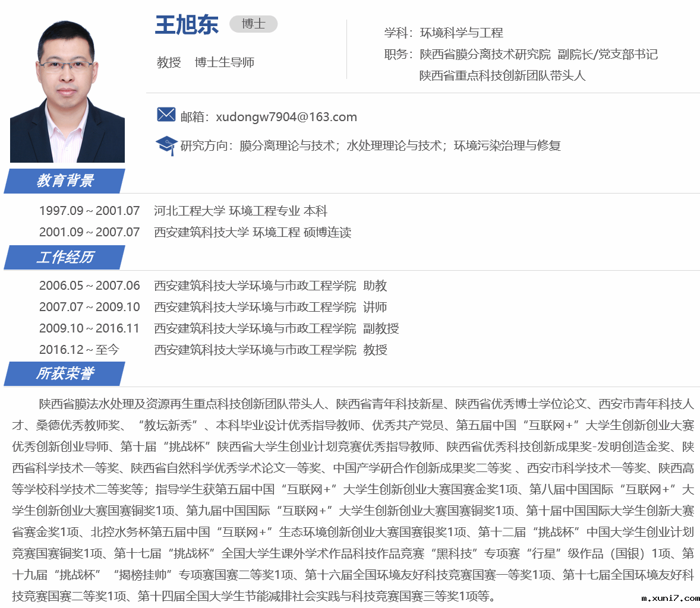Click the profile photo of 王旭东

tap(67, 91)
